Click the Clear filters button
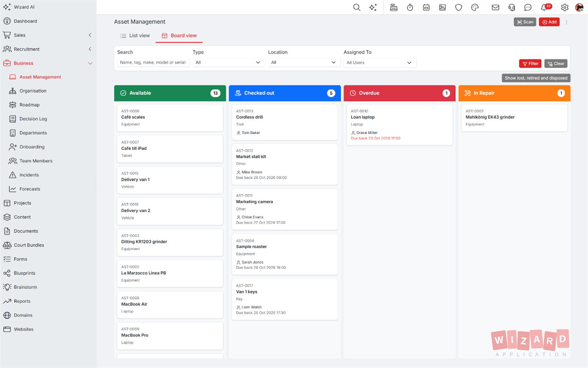The image size is (588, 368). pyautogui.click(x=556, y=63)
